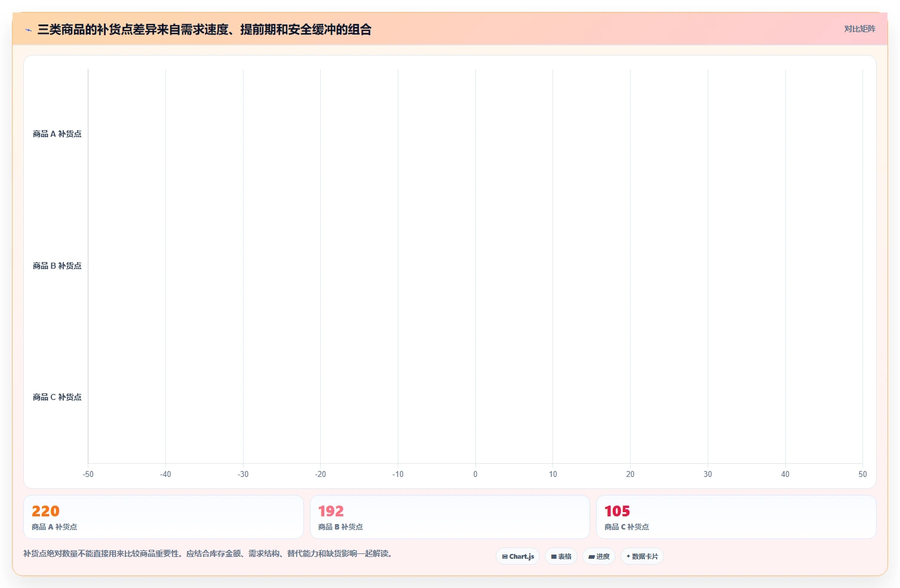Click the Chart.js tag pill

click(518, 556)
